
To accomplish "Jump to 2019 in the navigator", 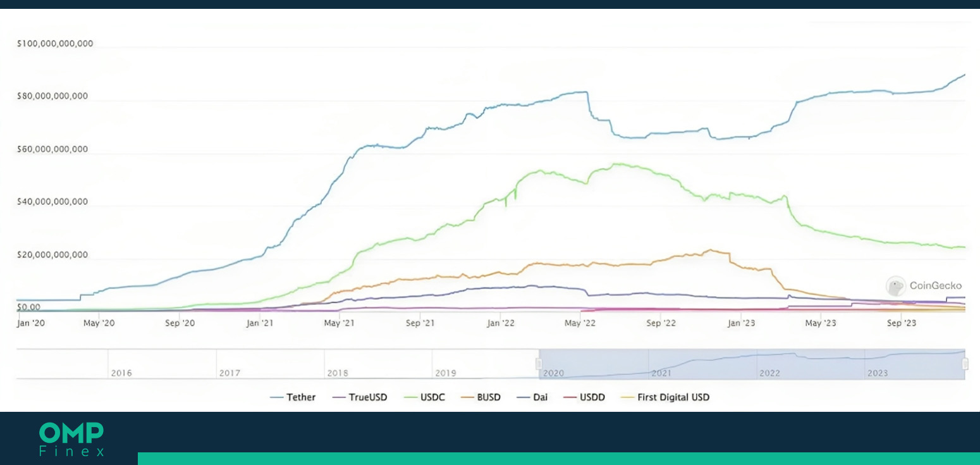I will tap(446, 373).
